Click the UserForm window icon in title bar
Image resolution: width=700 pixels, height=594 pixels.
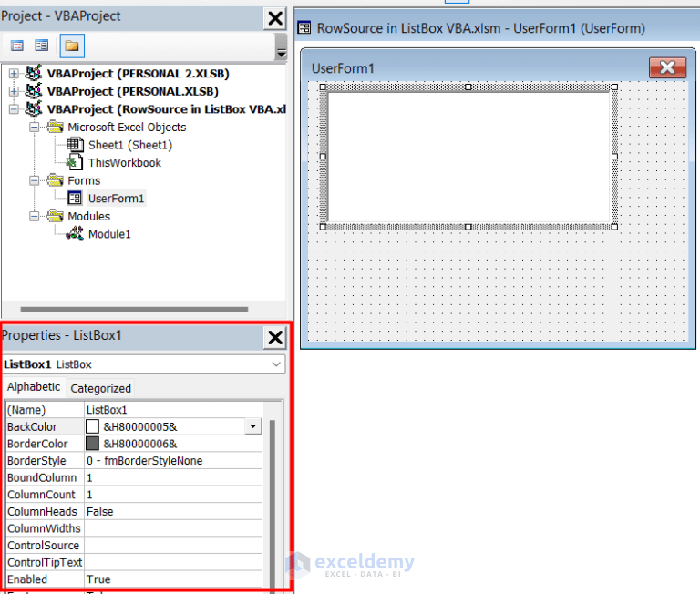pos(304,28)
